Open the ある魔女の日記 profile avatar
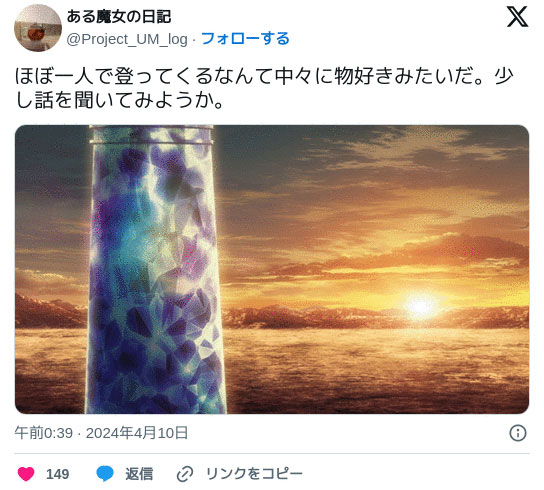Image resolution: width=544 pixels, height=490 pixels. (x=38, y=28)
